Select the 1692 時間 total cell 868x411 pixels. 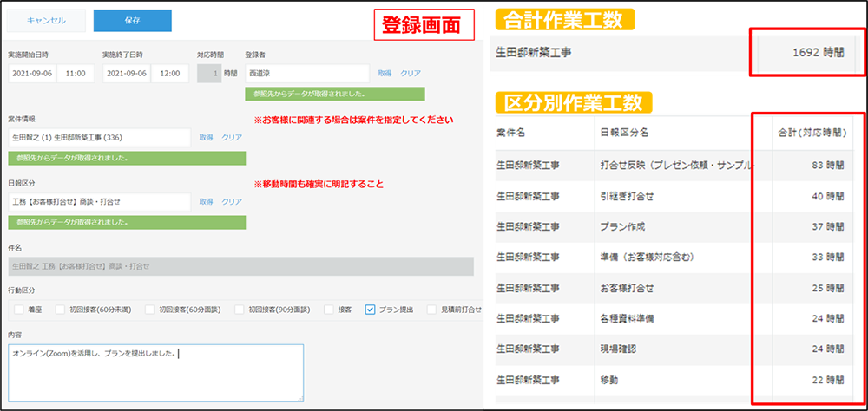tap(806, 53)
